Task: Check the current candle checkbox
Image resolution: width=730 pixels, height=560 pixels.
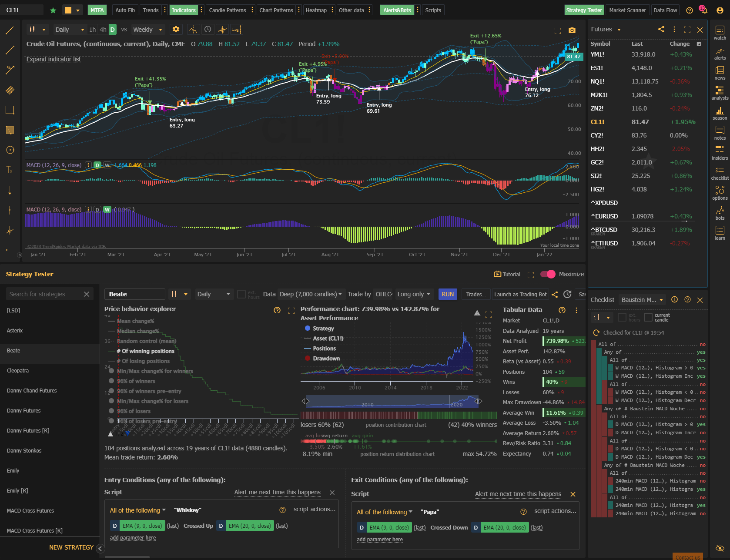Action: tap(648, 317)
